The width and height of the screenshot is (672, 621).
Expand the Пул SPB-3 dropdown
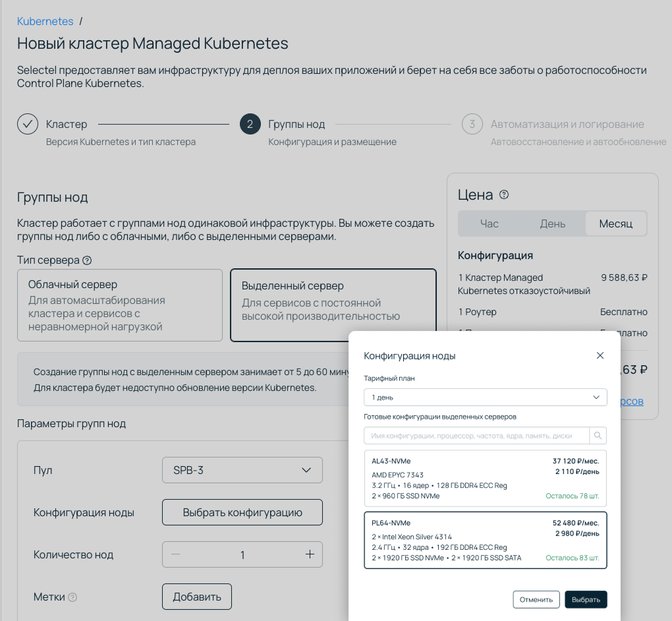[x=242, y=470]
